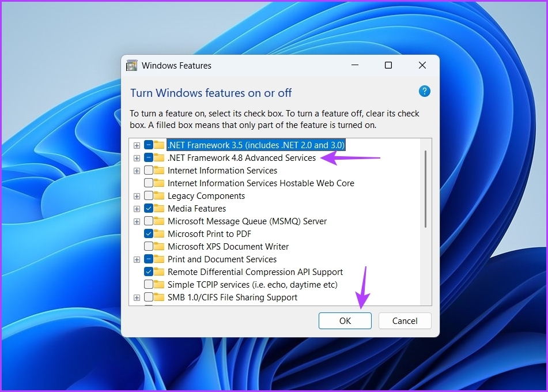The image size is (548, 392).
Task: Click folder icon beside Media Features
Action: tap(159, 209)
